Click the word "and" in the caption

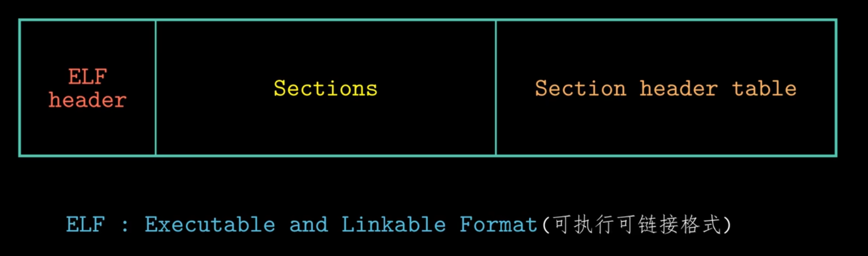(309, 224)
